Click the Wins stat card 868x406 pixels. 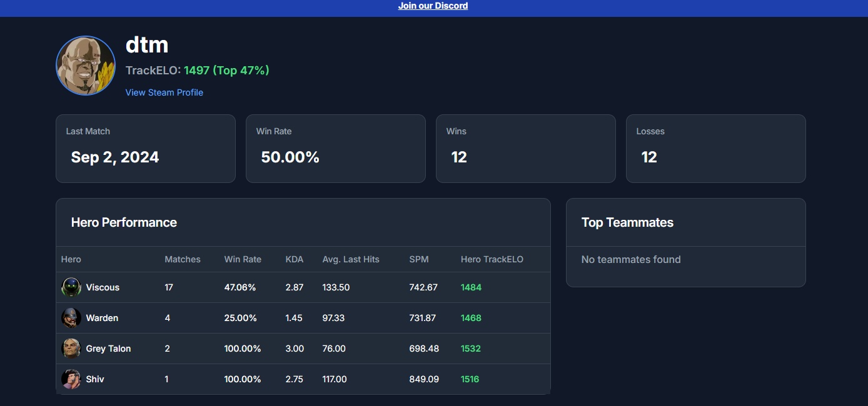525,149
